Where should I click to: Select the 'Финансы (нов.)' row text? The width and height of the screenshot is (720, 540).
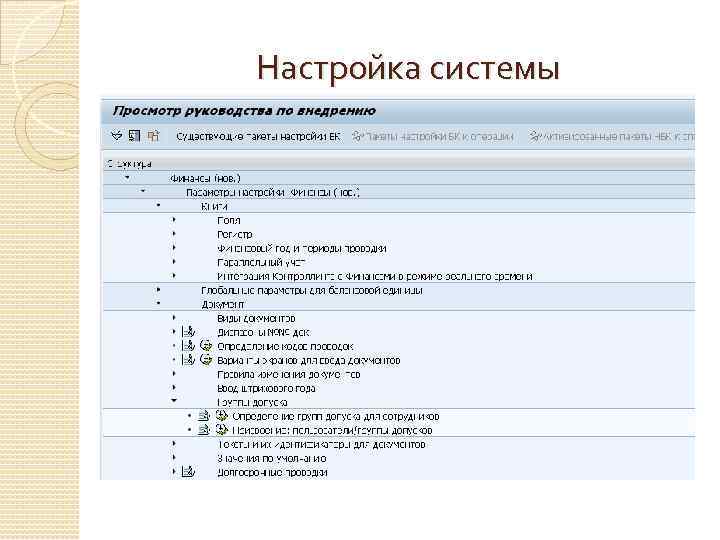(205, 178)
